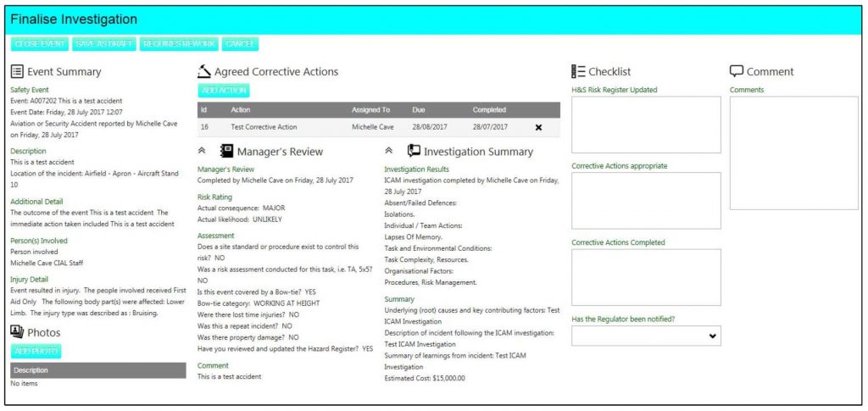Image resolution: width=868 pixels, height=411 pixels.
Task: Collapse the Investigation Summary section chevron
Action: pos(389,151)
